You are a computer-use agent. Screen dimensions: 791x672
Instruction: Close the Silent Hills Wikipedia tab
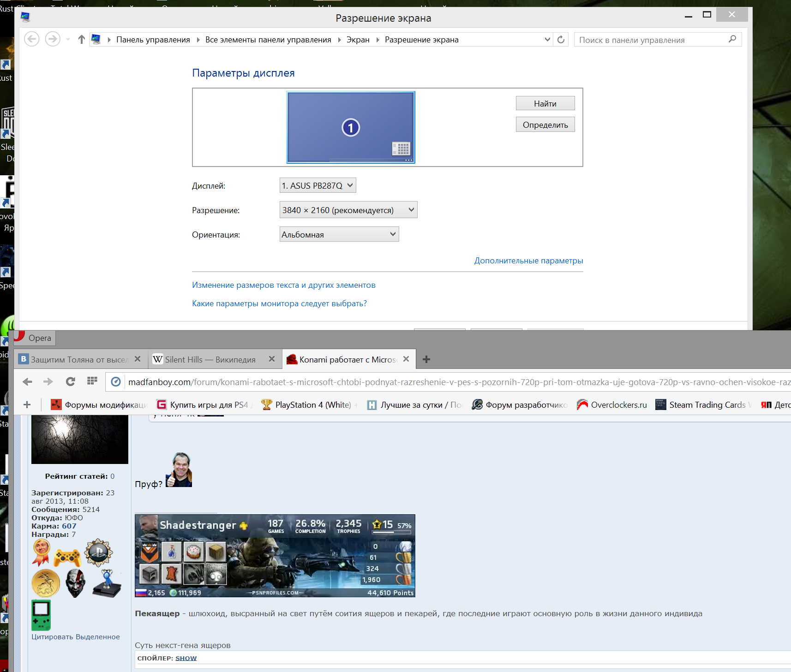coord(272,359)
